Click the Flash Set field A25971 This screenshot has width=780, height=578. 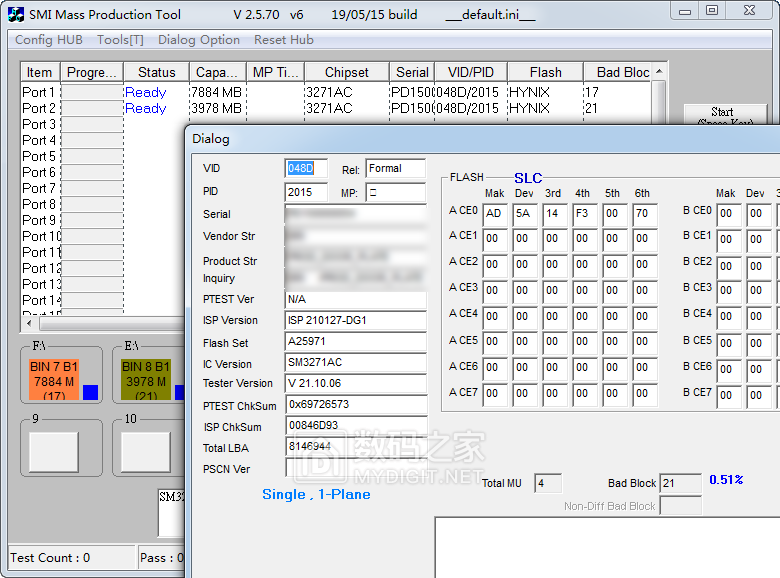click(x=356, y=341)
